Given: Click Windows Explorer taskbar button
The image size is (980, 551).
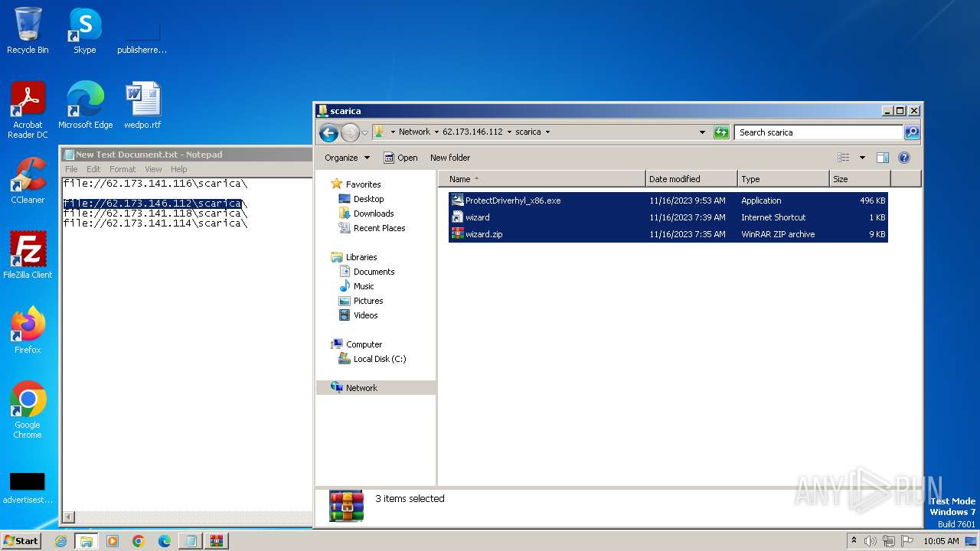Looking at the screenshot, I should 86,541.
